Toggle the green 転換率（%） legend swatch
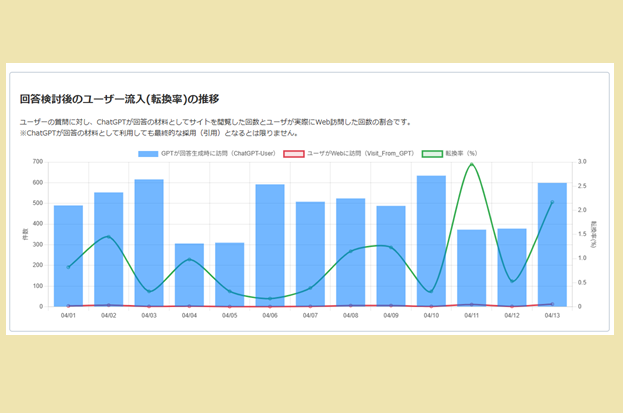This screenshot has height=413, width=623. click(432, 154)
